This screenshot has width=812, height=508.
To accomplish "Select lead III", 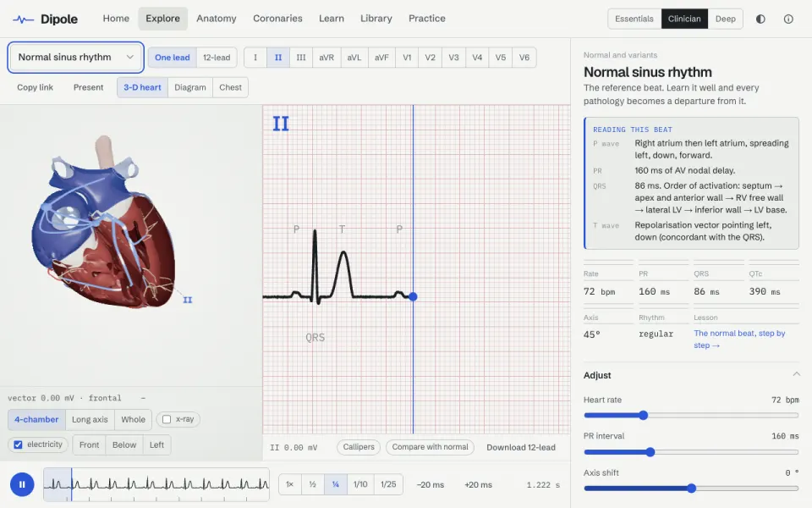I will [x=301, y=58].
